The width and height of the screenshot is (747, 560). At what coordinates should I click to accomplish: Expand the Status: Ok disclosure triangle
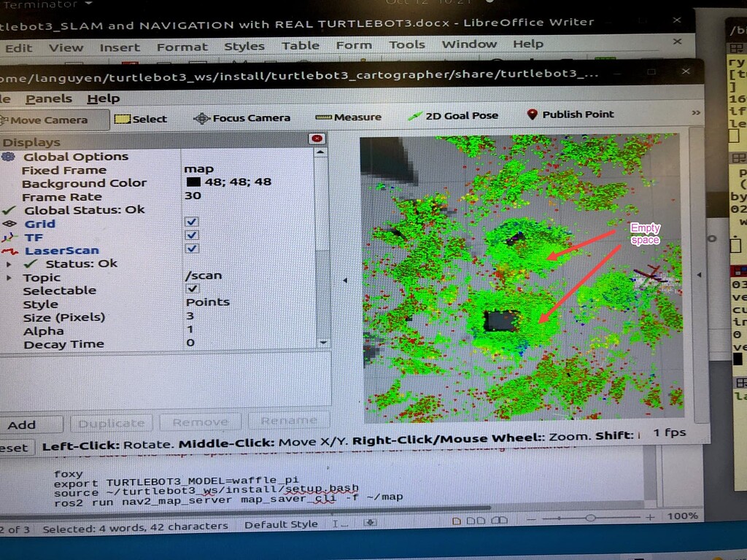click(x=9, y=263)
